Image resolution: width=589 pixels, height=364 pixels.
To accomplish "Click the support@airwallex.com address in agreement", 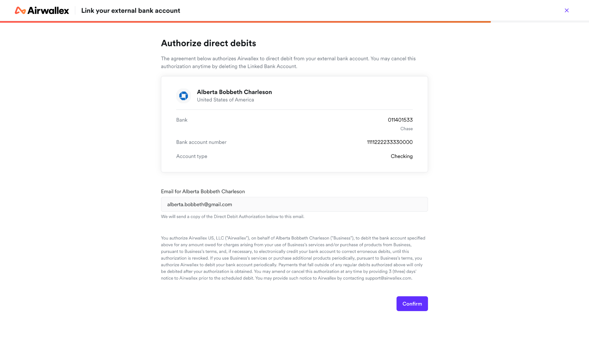I will [x=388, y=278].
